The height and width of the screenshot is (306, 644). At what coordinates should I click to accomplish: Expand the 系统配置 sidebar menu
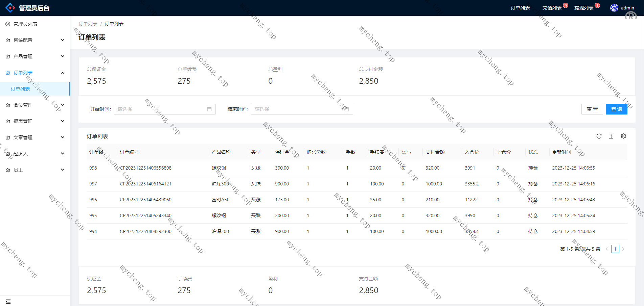click(35, 40)
